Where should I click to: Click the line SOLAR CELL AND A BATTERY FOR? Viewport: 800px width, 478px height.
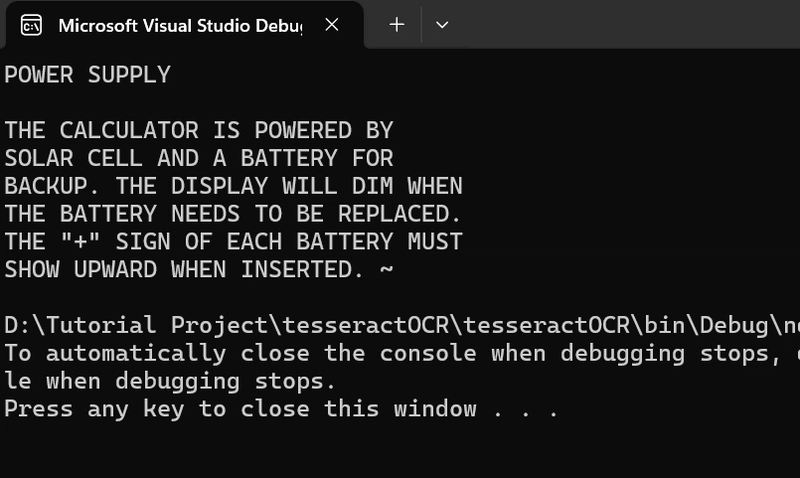tap(199, 158)
